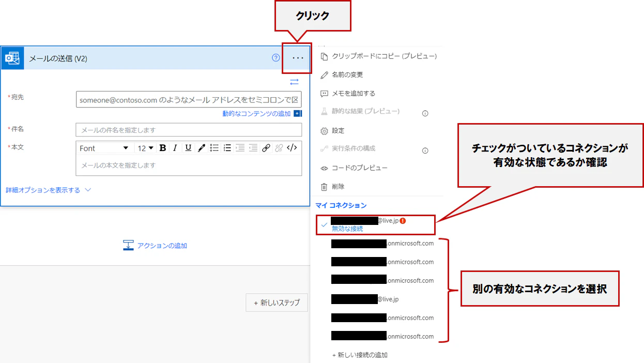This screenshot has width=644, height=363.
Task: Insert a bulleted list in the body
Action: [x=214, y=148]
